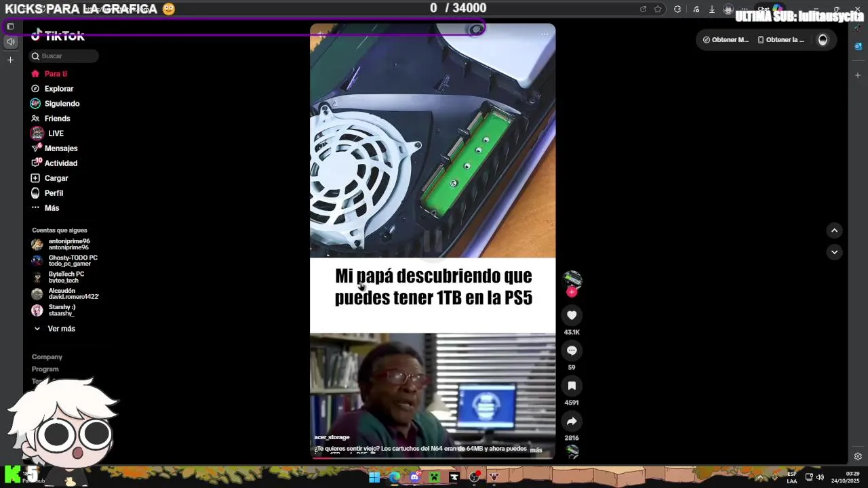This screenshot has height=488, width=868.
Task: Like the video with the heart icon
Action: click(572, 315)
